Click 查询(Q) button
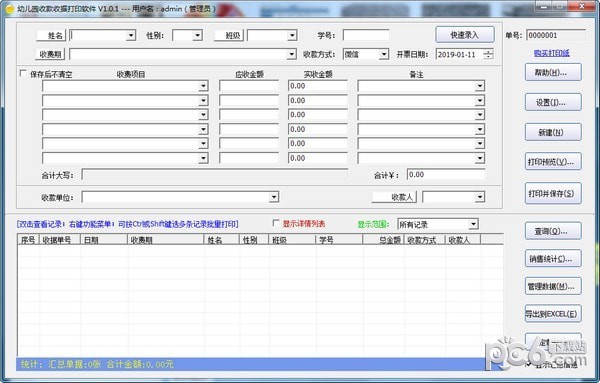The height and width of the screenshot is (383, 600). [553, 231]
